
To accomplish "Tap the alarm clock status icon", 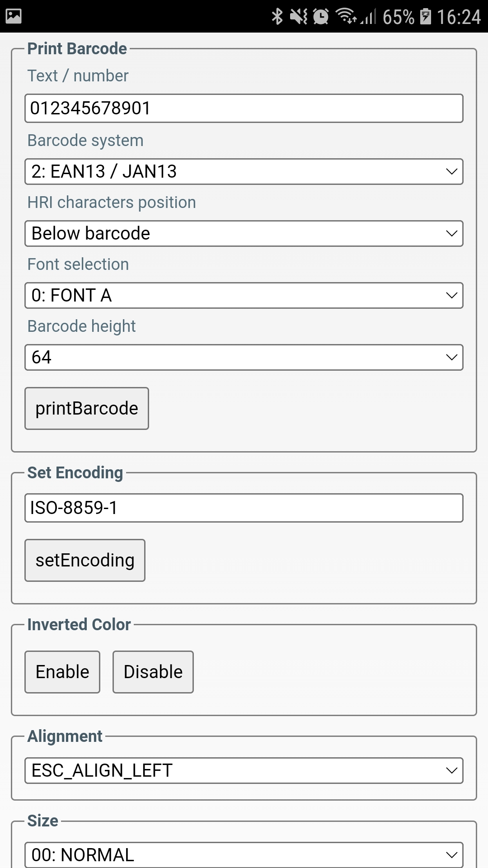I will point(321,16).
